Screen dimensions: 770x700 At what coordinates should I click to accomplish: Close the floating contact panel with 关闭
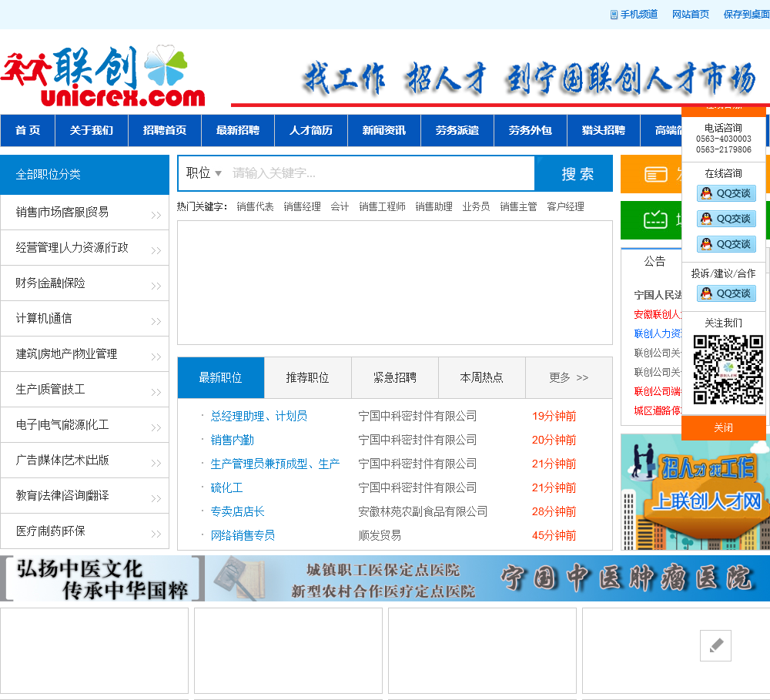[723, 427]
